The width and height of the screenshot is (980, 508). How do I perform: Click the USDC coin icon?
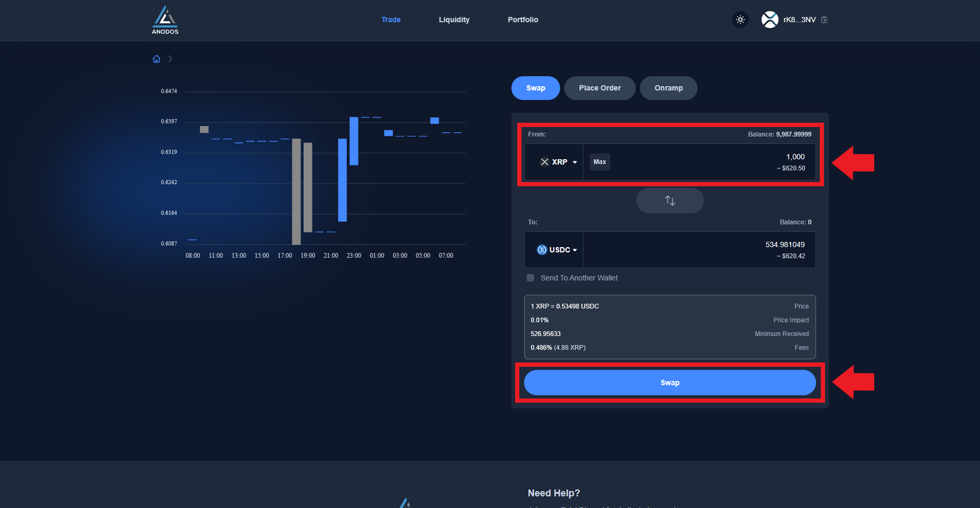[x=542, y=250]
